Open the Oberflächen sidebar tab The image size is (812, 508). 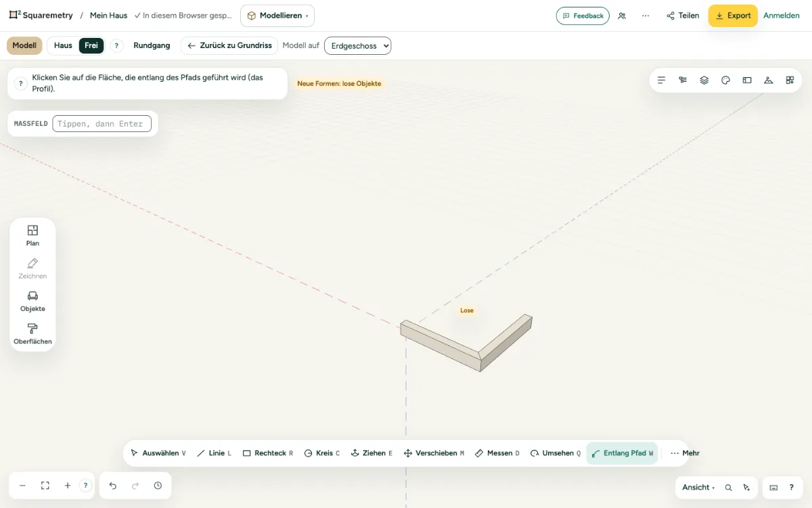point(32,334)
